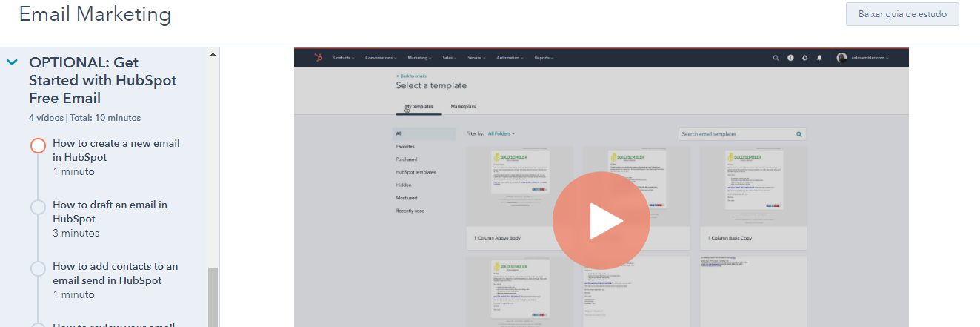
Task: Click the HubSpot sprocket logo in the video
Action: [x=318, y=57]
